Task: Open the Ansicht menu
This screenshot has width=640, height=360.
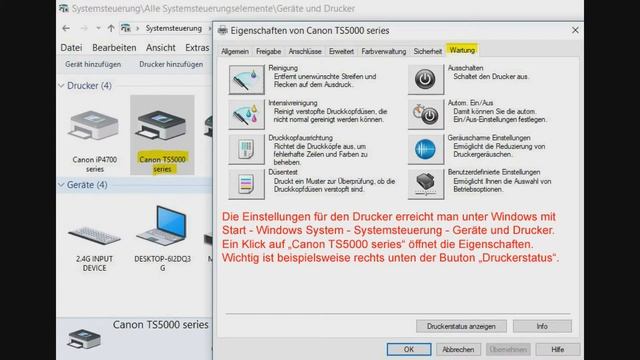Action: pos(161,48)
